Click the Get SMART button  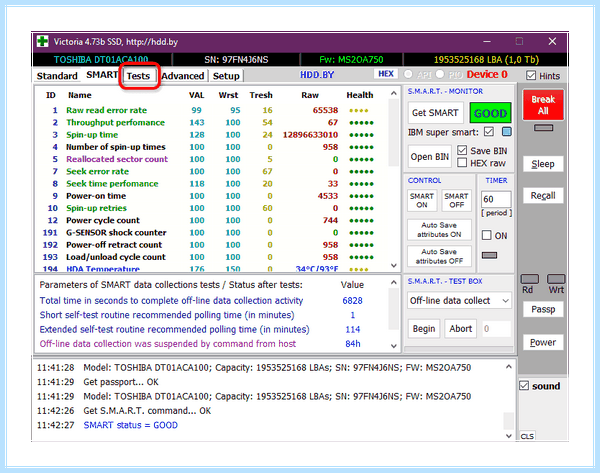click(x=435, y=113)
